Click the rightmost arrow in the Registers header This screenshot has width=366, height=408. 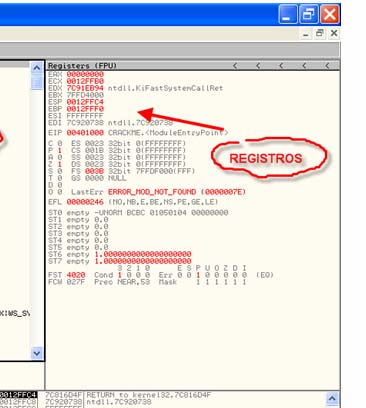pyautogui.click(x=327, y=66)
